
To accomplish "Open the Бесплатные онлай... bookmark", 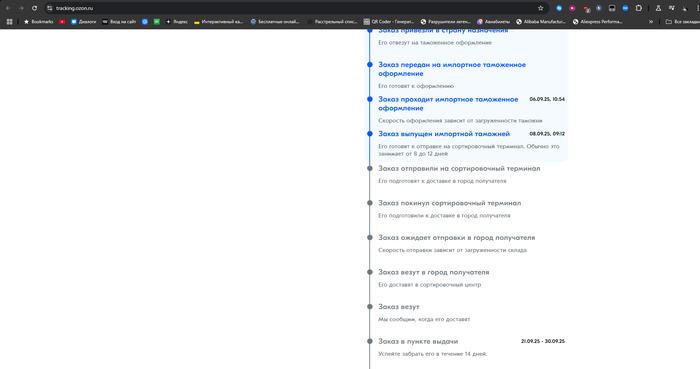I will point(275,21).
